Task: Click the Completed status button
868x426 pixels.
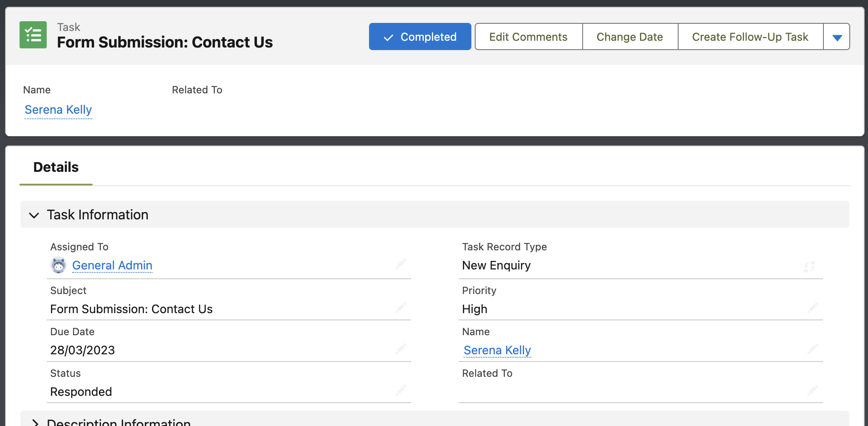Action: coord(420,36)
